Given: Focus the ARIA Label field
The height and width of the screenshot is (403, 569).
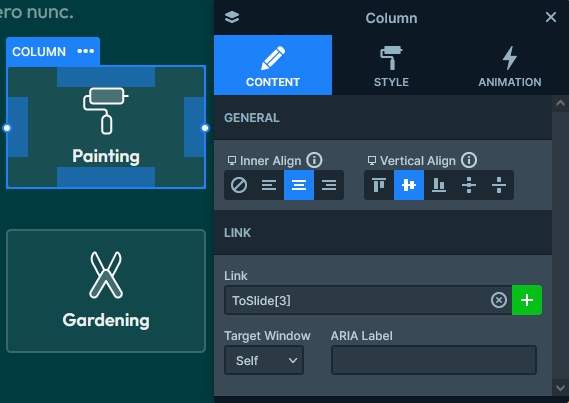Looking at the screenshot, I should tap(434, 360).
